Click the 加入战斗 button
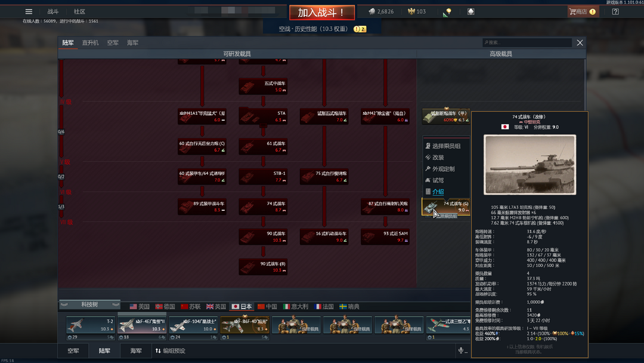Image resolution: width=644 pixels, height=363 pixels. [322, 13]
